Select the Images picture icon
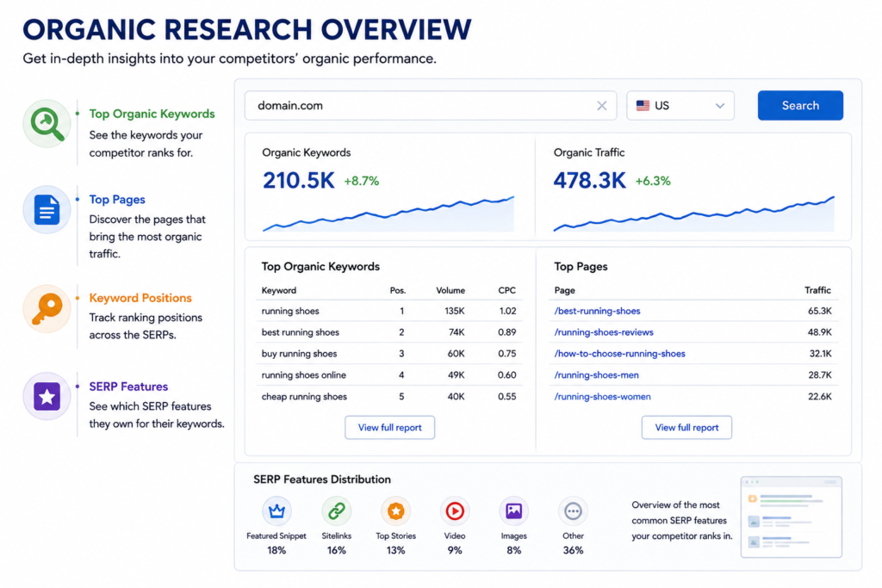882x588 pixels. 513,511
